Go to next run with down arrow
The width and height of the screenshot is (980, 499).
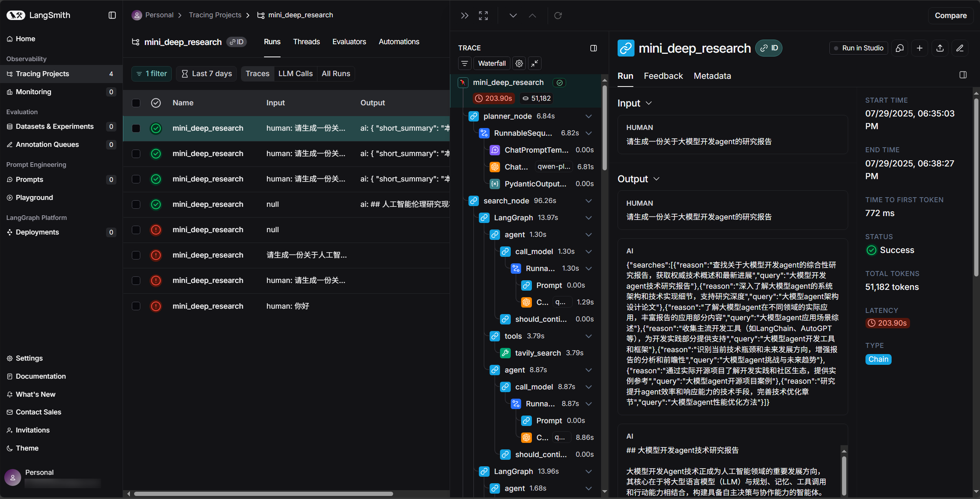pos(513,16)
